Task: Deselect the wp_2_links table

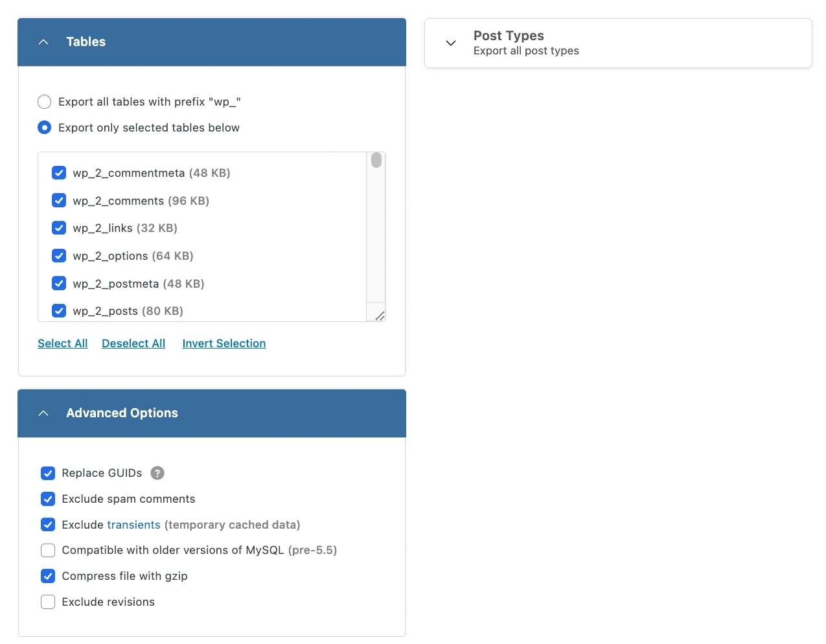Action: (59, 228)
